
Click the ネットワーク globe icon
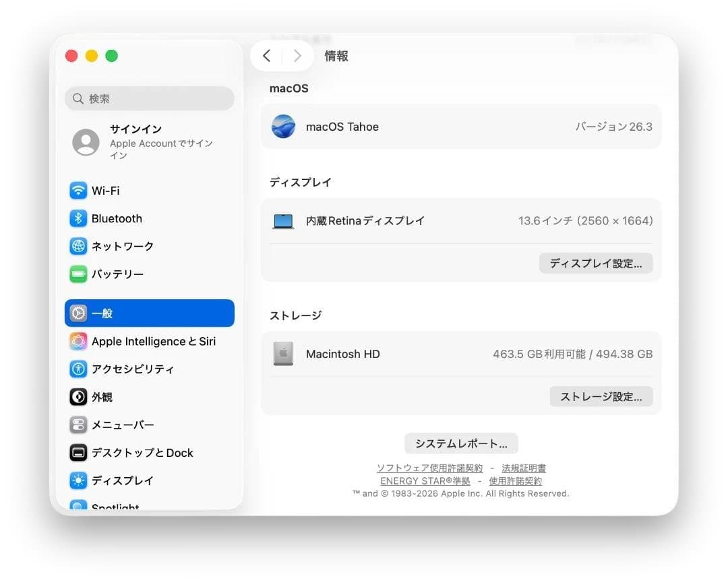[x=79, y=246]
